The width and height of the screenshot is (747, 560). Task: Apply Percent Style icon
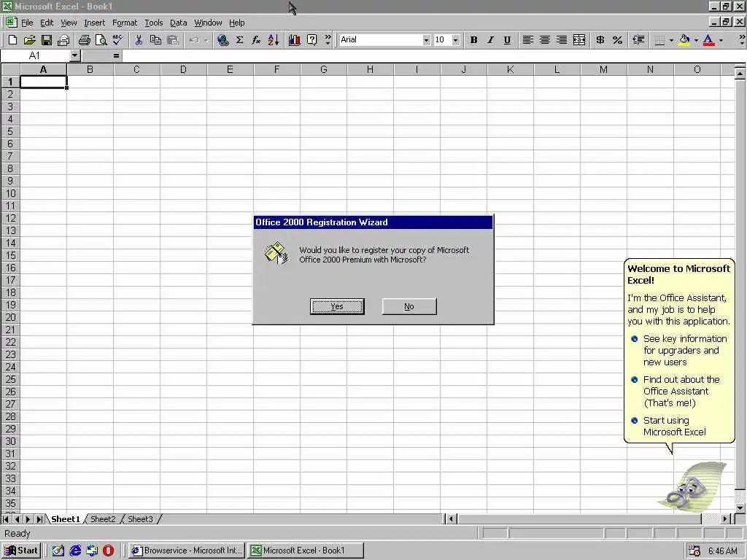point(617,41)
